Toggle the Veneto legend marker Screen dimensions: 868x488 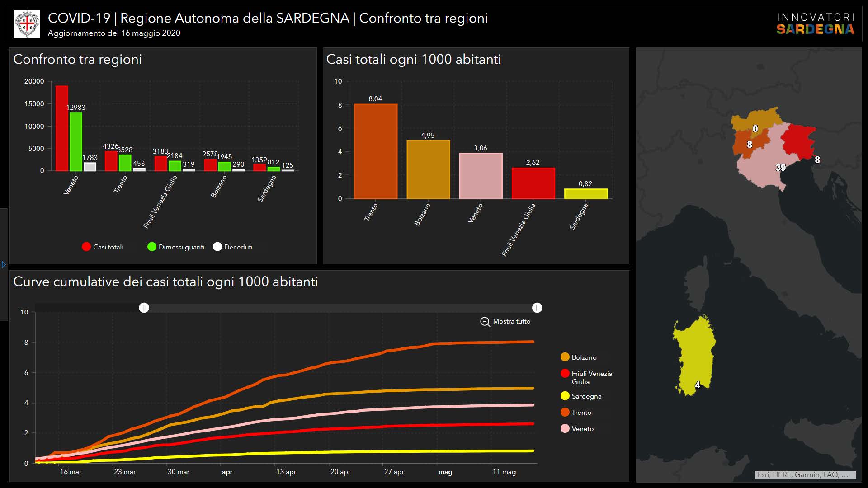point(565,429)
